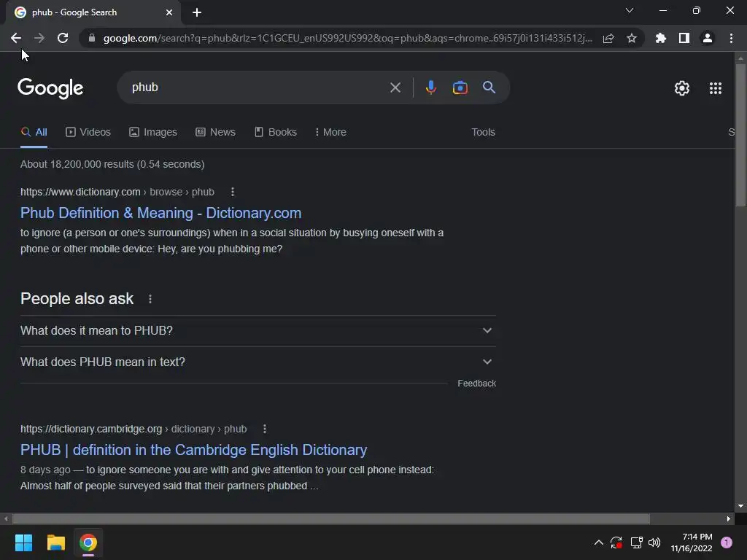Go back with browser back arrow
747x560 pixels.
tap(16, 38)
